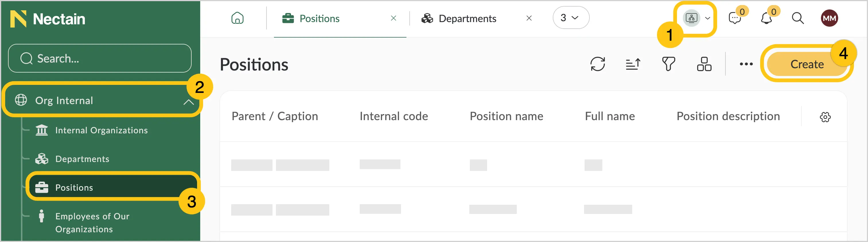Switch to the Departments tab

[x=467, y=18]
